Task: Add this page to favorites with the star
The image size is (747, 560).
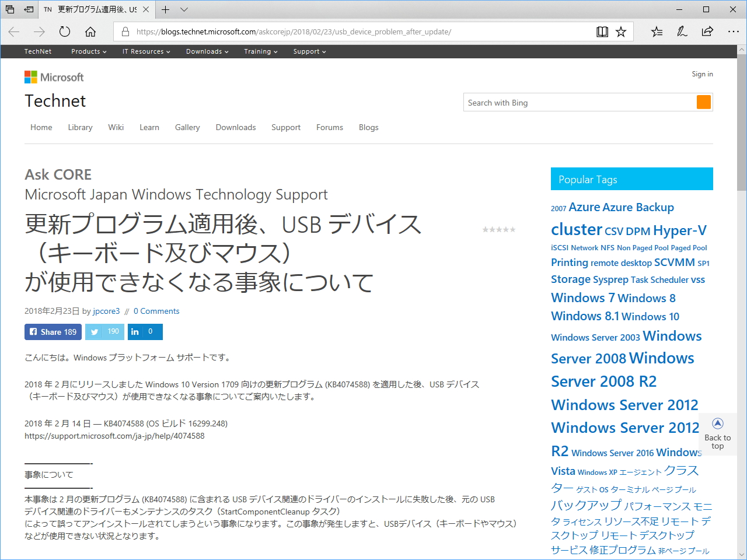Action: click(620, 32)
